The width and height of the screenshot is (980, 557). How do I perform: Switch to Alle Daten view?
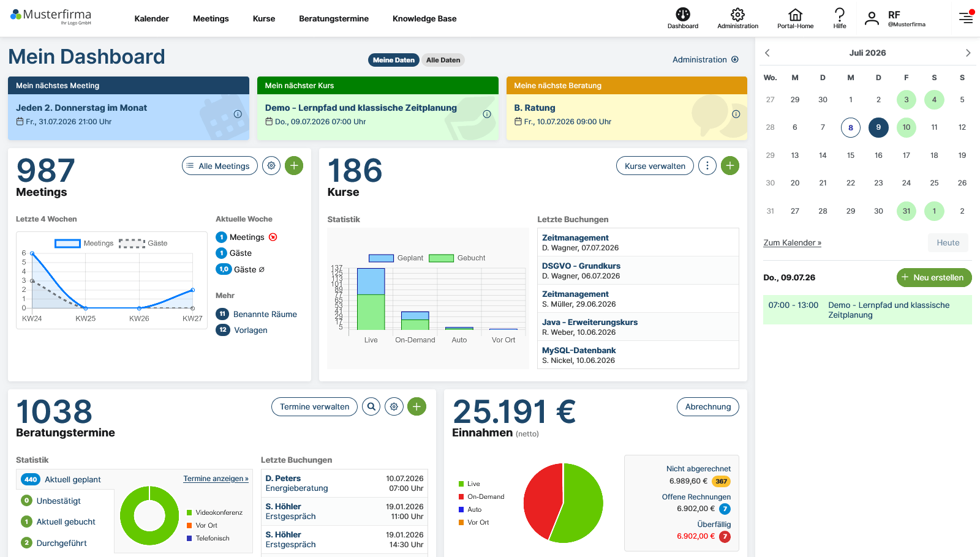443,60
